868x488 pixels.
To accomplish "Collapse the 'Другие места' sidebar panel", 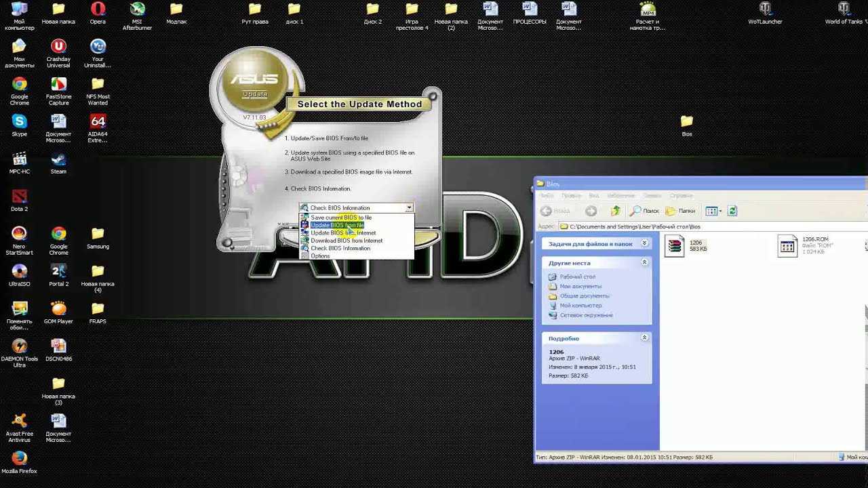I will tap(644, 262).
